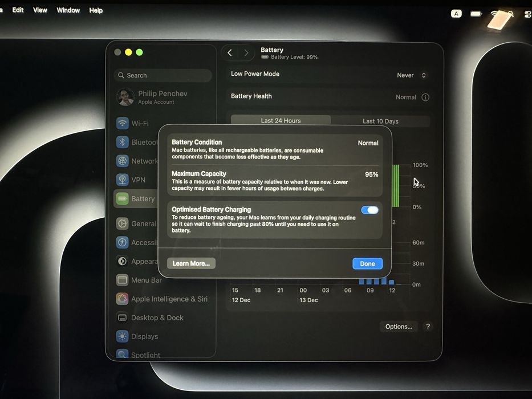Click Battery Level: 99% subtitle
The height and width of the screenshot is (399, 532).
tap(294, 57)
